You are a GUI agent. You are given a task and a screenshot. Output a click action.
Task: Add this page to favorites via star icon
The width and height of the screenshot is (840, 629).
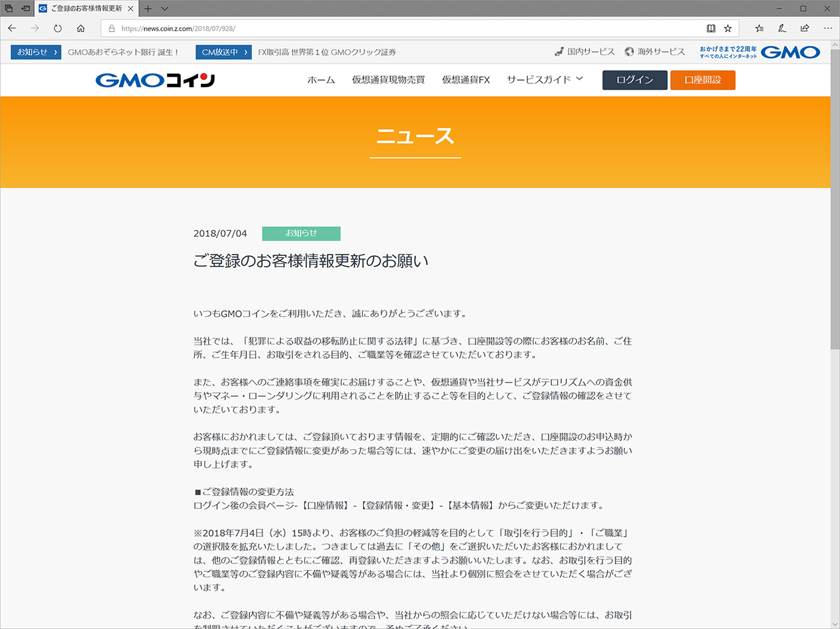point(727,28)
